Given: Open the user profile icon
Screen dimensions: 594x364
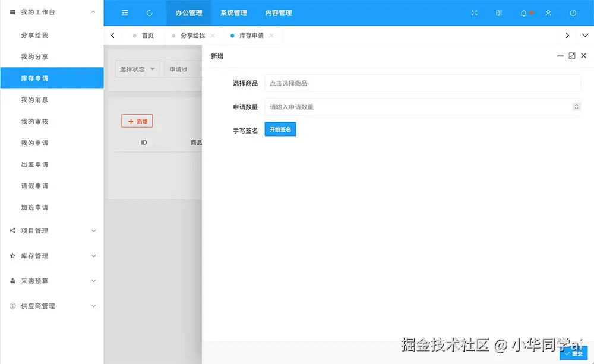Looking at the screenshot, I should [548, 13].
